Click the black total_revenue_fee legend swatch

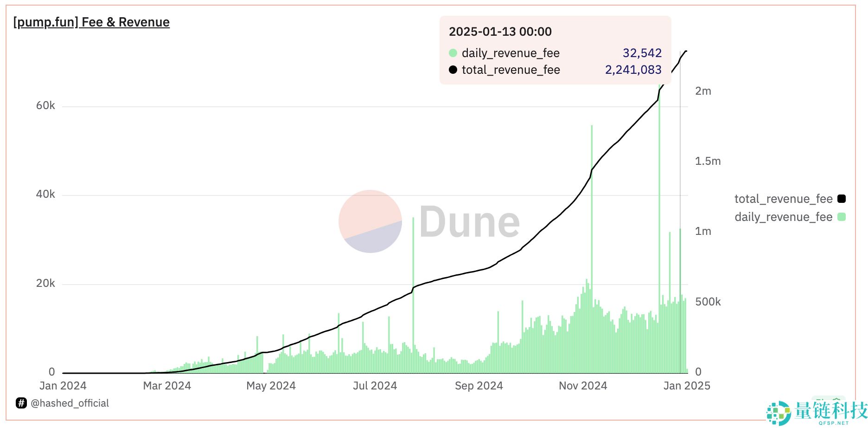[x=842, y=199]
